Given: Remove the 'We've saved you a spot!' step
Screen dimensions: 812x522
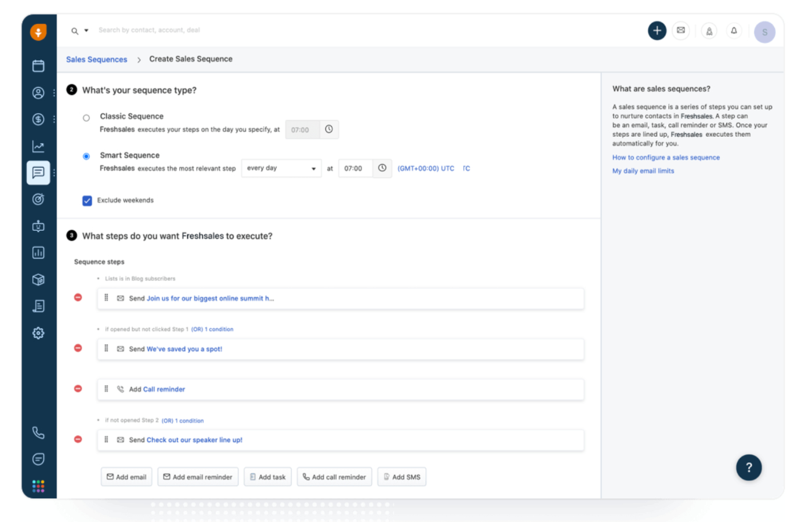Looking at the screenshot, I should pos(78,348).
